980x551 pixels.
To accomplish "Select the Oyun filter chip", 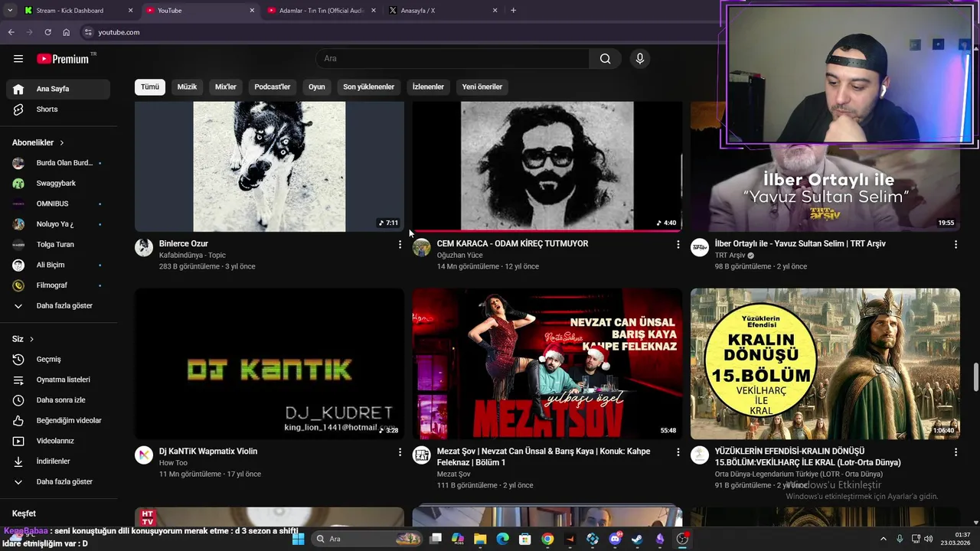I will [317, 87].
